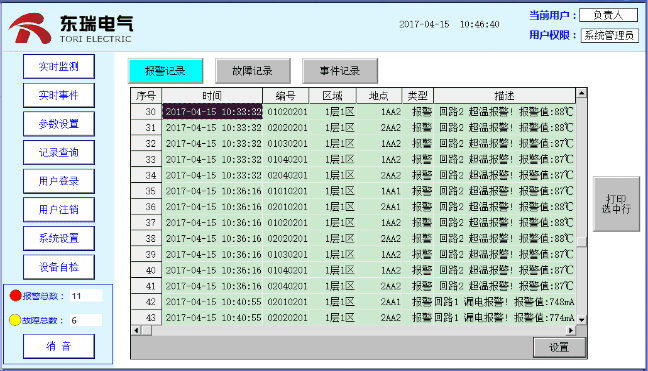Switch to the 报警记录 tab
The width and height of the screenshot is (648, 371).
coord(165,71)
